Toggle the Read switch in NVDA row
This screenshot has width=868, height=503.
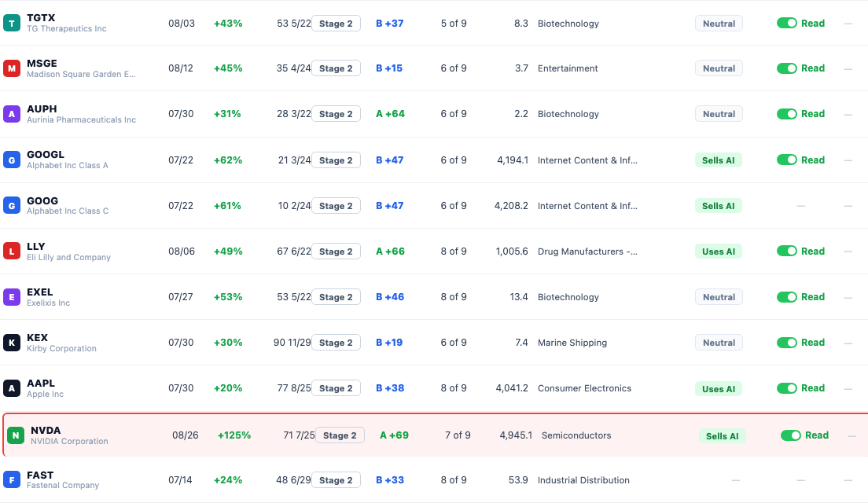pyautogui.click(x=790, y=435)
